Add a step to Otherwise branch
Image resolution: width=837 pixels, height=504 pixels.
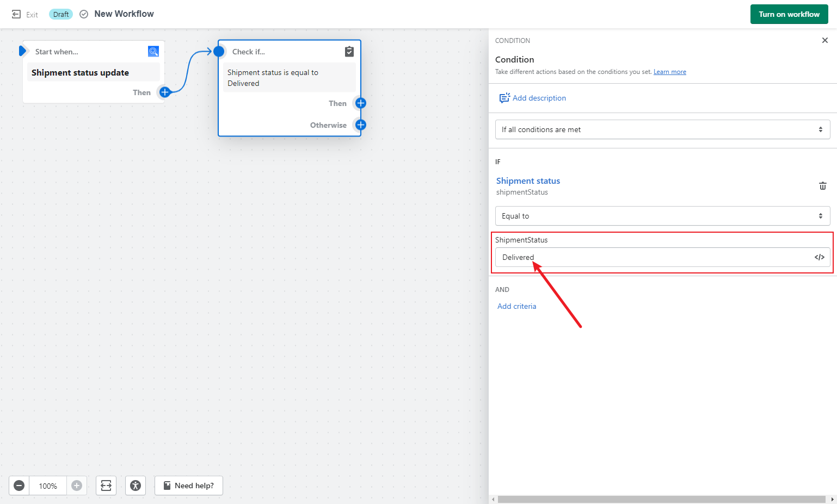coord(360,125)
